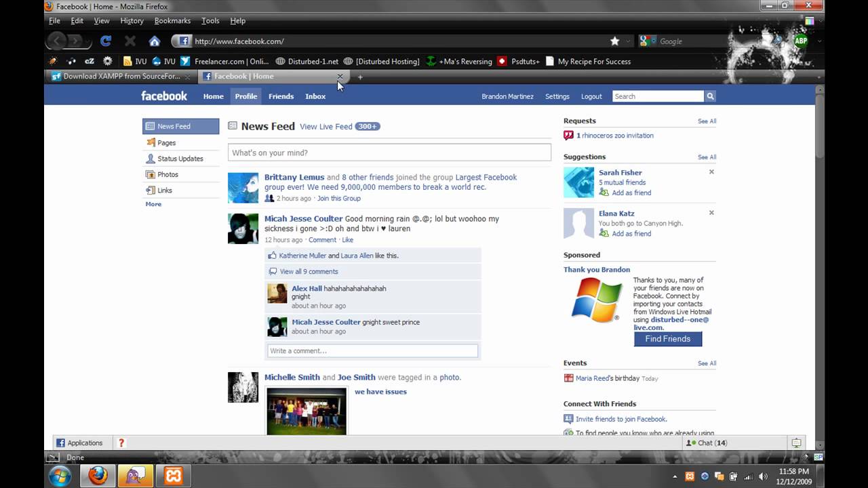This screenshot has height=488, width=868.
Task: Open the Chat (14) panel
Action: 706,443
